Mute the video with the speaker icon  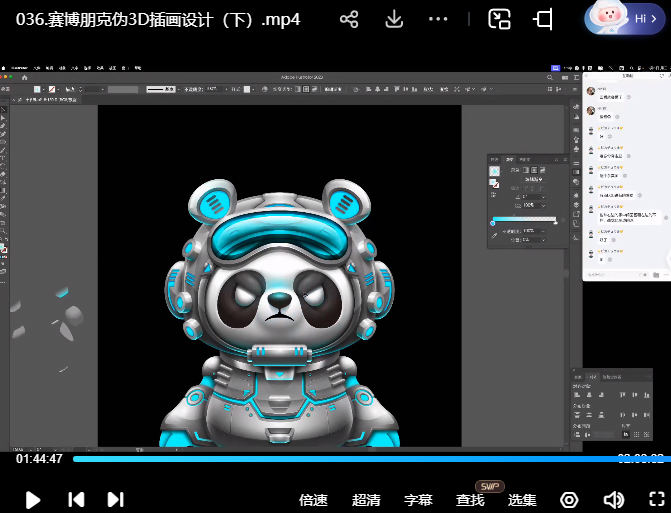613,499
